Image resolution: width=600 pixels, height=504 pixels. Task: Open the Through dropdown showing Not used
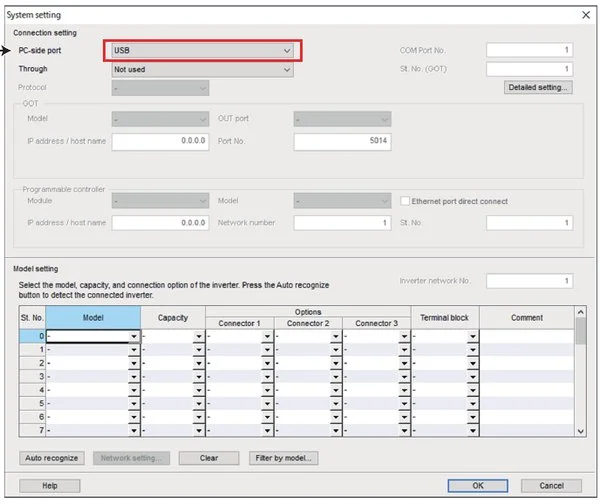click(x=202, y=69)
